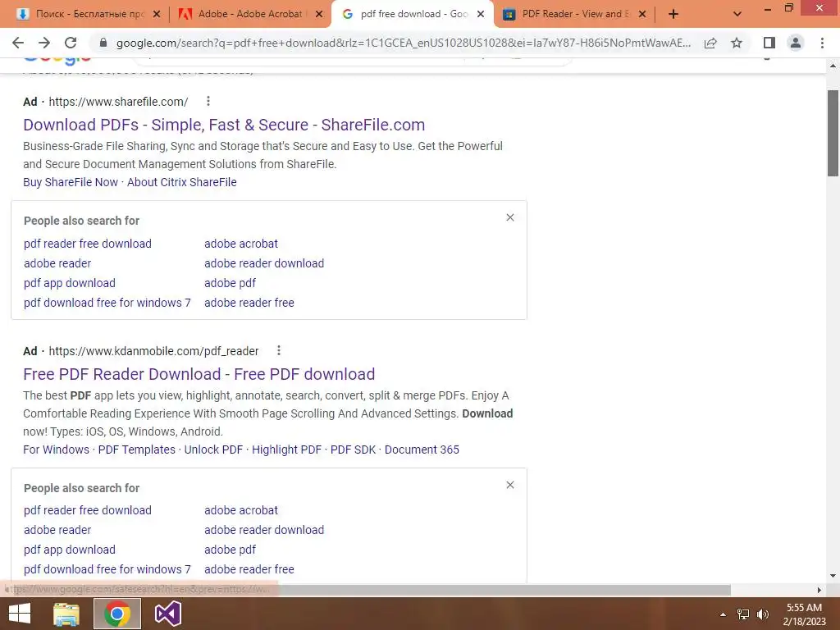The image size is (840, 630).
Task: Close the Поиск tab
Action: 157,15
